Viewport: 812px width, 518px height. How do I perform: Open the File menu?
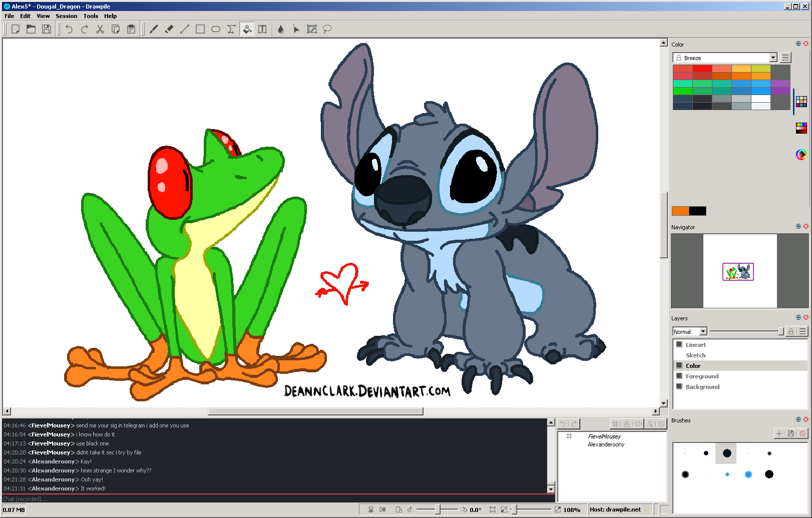[10, 16]
